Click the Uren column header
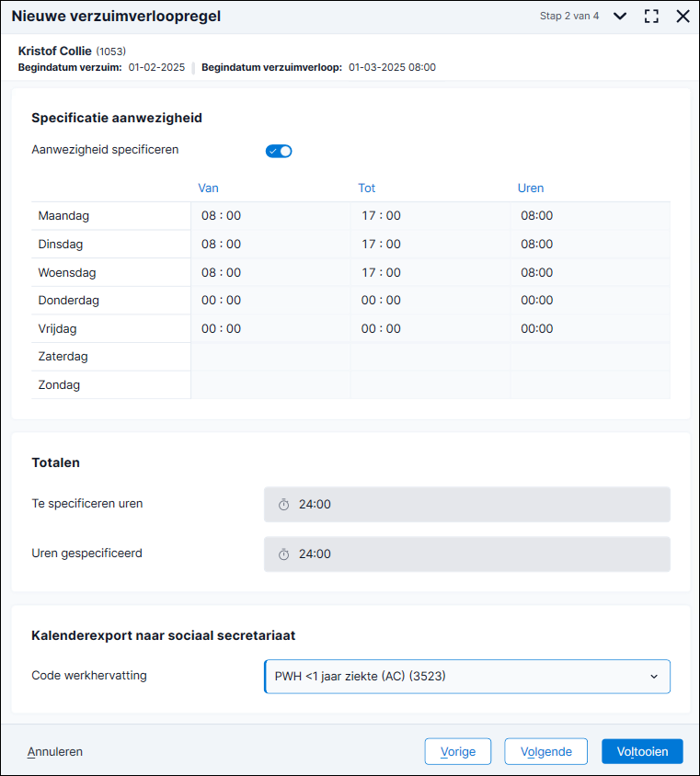The height and width of the screenshot is (776, 700). pos(531,188)
